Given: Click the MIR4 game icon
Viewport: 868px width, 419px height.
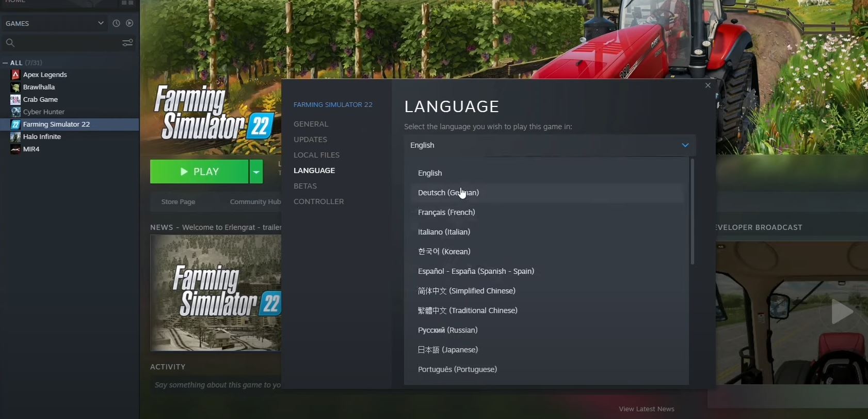Looking at the screenshot, I should click(15, 149).
